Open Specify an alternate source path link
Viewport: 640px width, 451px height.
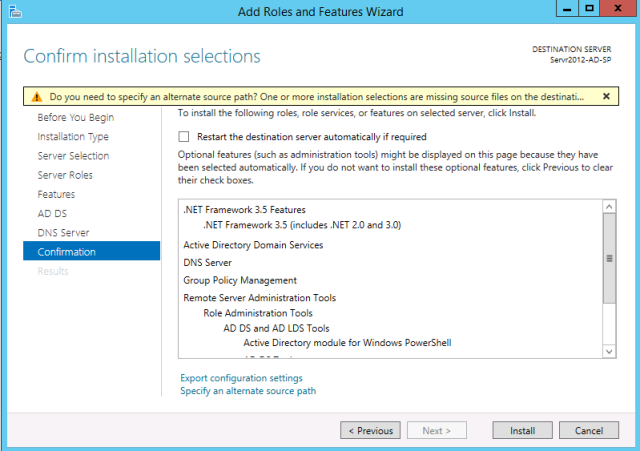click(x=248, y=391)
